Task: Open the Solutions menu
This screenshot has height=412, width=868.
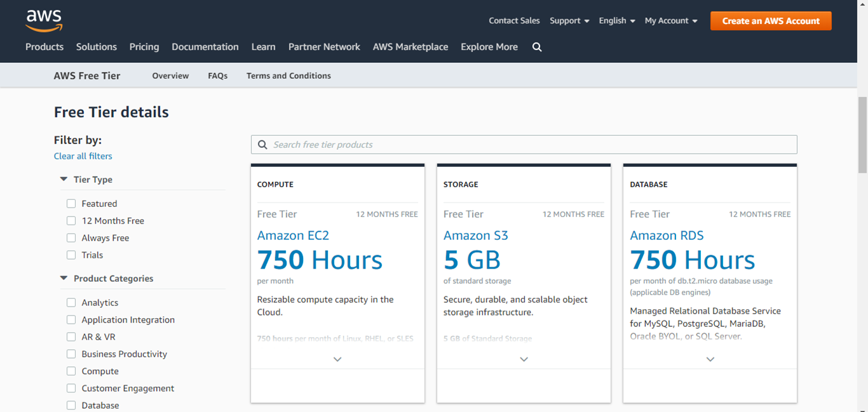Action: 97,47
